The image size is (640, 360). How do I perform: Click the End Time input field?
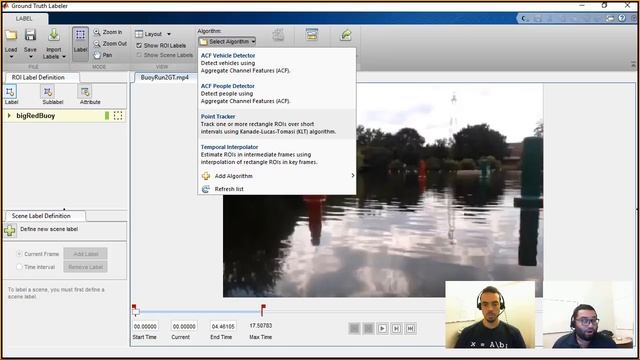pyautogui.click(x=223, y=327)
